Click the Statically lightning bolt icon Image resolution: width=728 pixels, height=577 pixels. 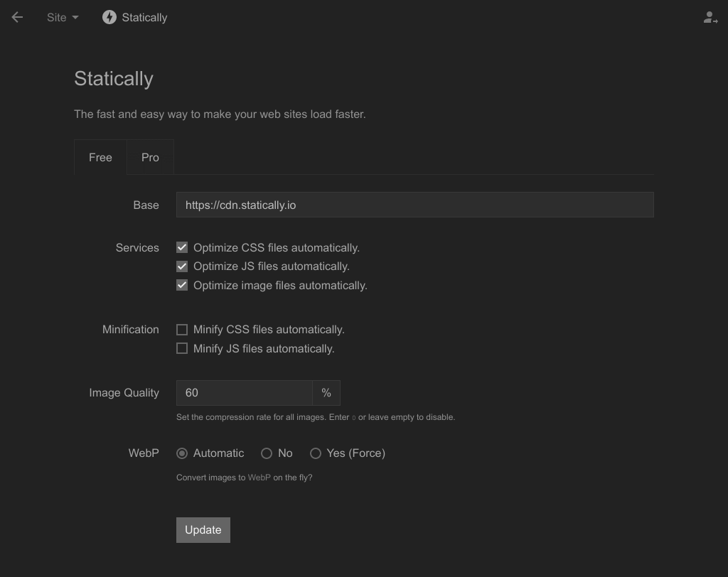[109, 17]
